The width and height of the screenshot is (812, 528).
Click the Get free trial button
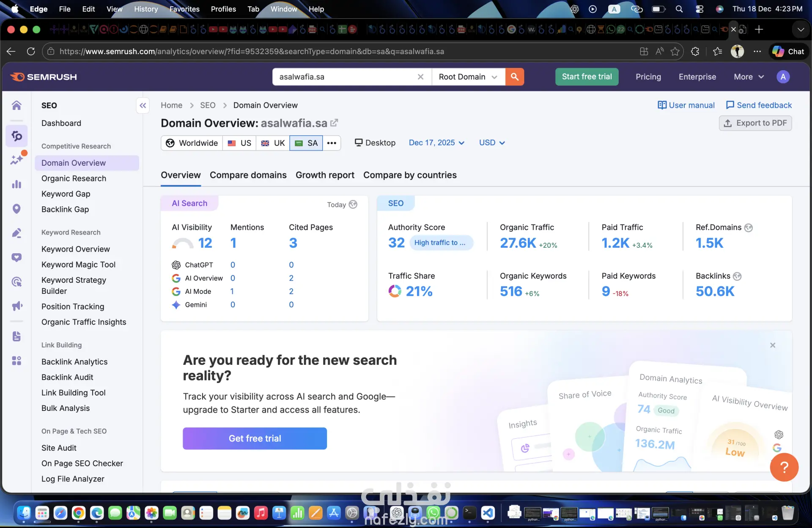point(255,438)
